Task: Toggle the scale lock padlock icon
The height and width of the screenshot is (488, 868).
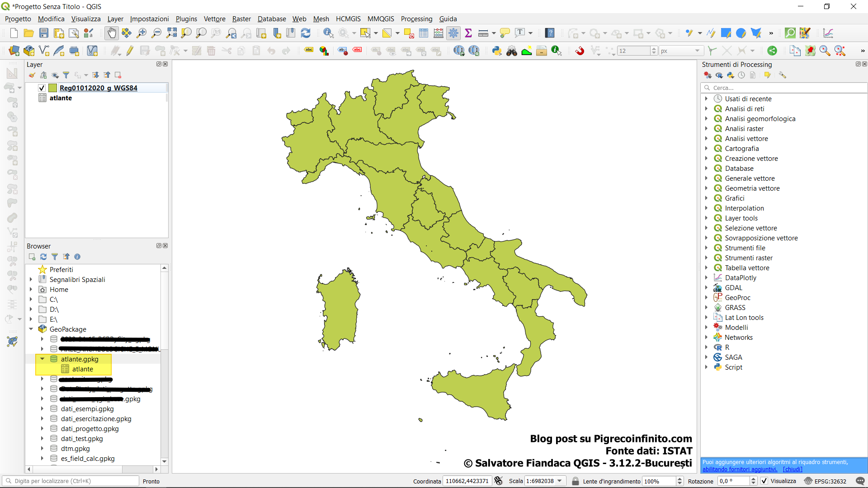Action: point(576,481)
